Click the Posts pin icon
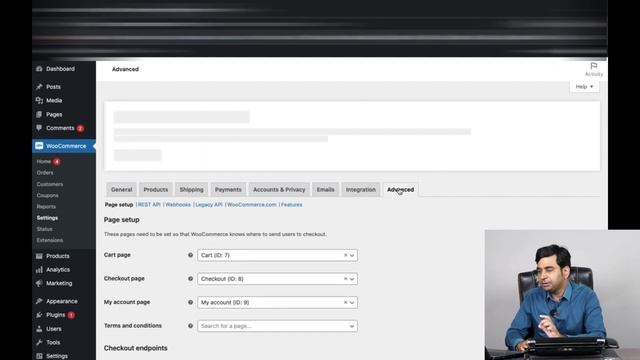Viewport: 640px width, 360px height. click(x=39, y=87)
